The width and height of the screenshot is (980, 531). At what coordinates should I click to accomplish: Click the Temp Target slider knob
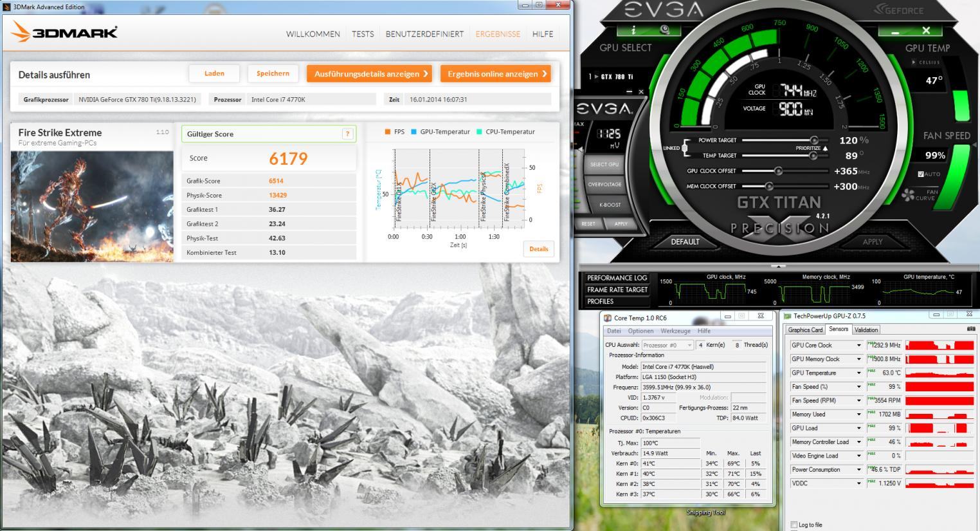[814, 156]
